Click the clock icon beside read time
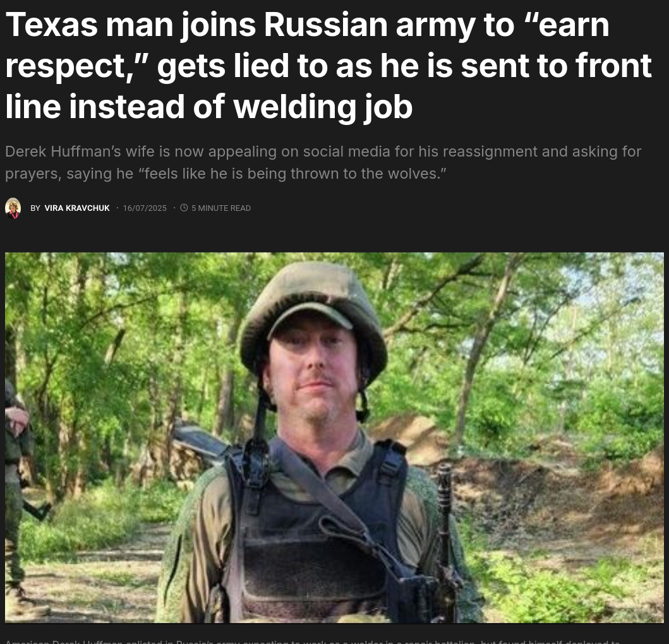The image size is (669, 644). pos(184,208)
